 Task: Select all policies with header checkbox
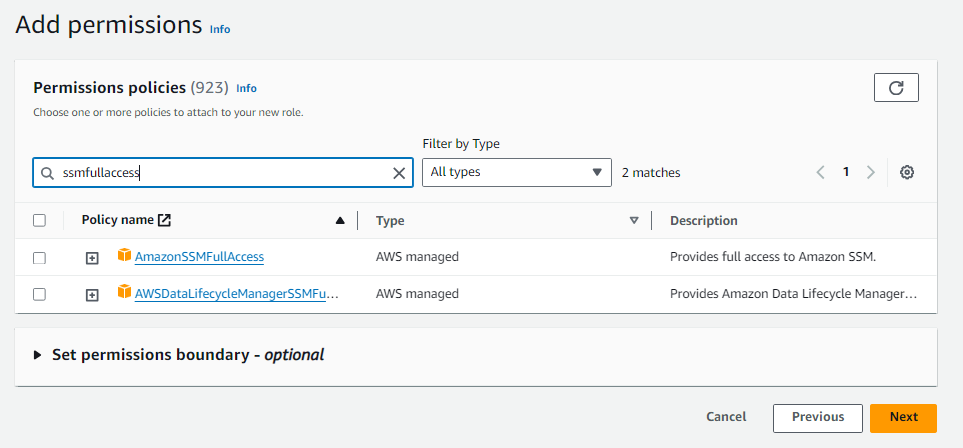(x=39, y=220)
